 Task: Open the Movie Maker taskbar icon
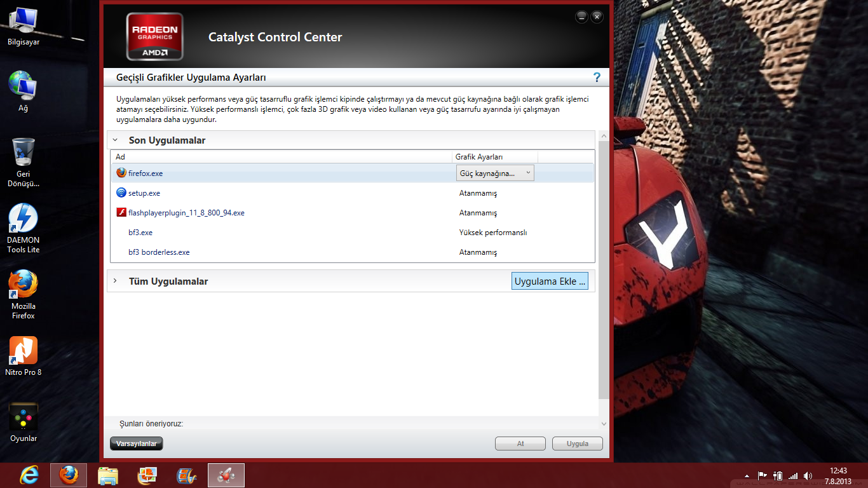pos(187,475)
